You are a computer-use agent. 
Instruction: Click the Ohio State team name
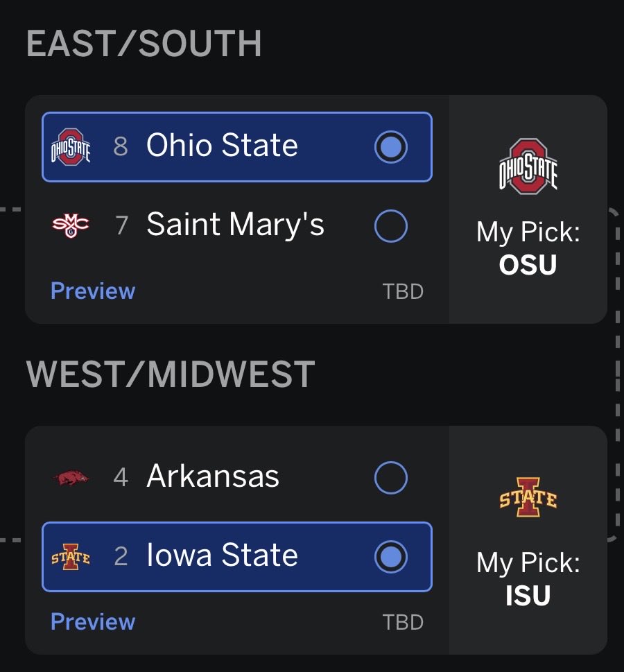pos(222,146)
